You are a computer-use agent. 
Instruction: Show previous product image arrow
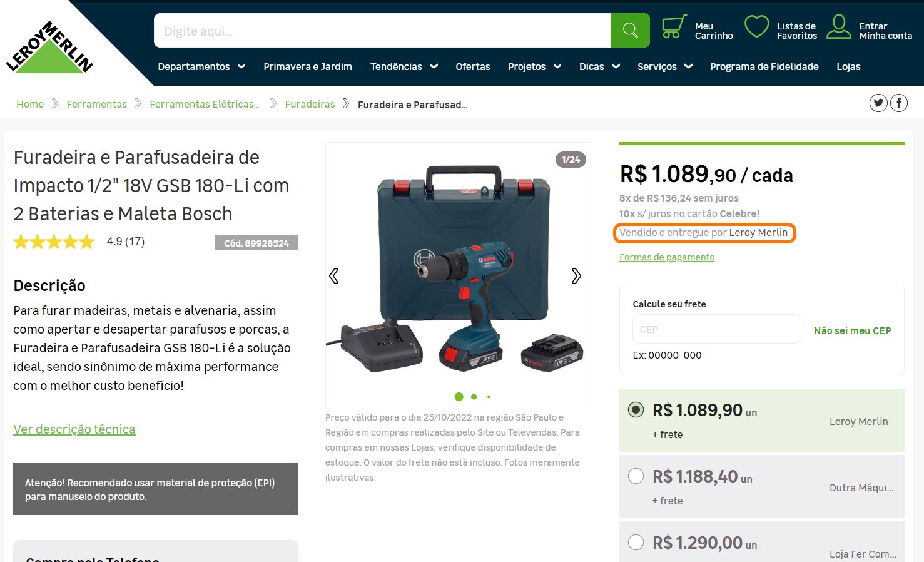(334, 276)
